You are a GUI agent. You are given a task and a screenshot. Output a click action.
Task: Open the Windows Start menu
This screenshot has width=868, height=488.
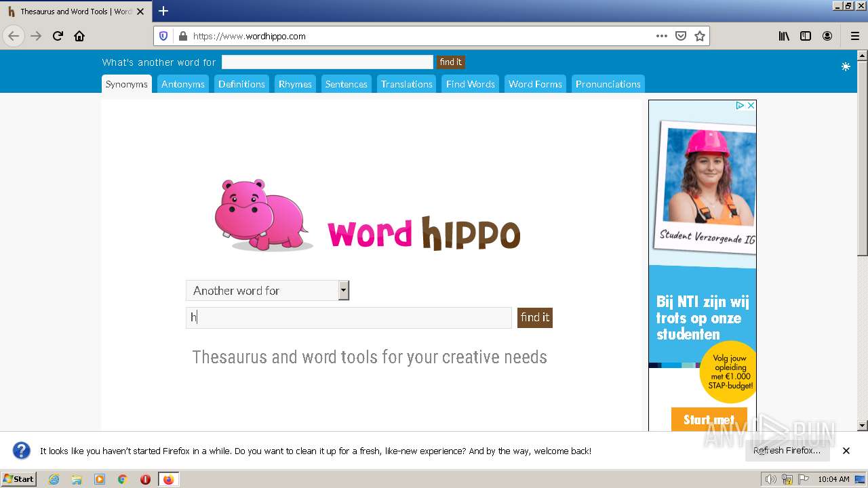(18, 479)
